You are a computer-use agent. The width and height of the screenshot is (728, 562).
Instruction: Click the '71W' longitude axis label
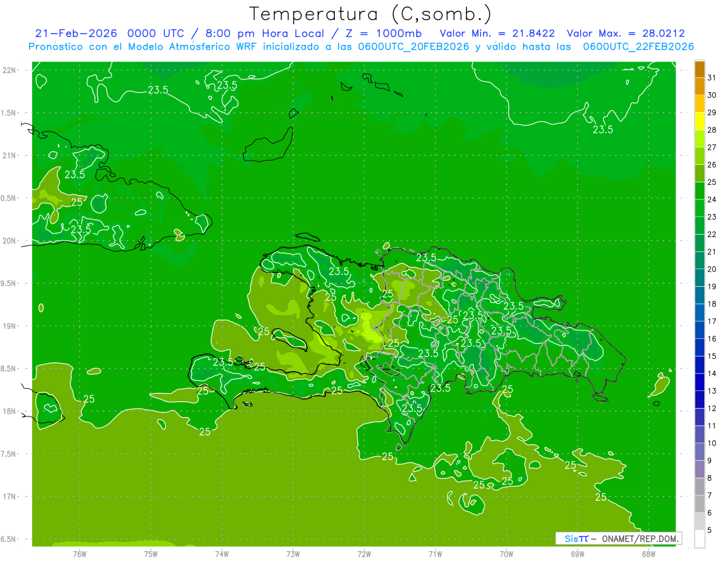coord(435,554)
